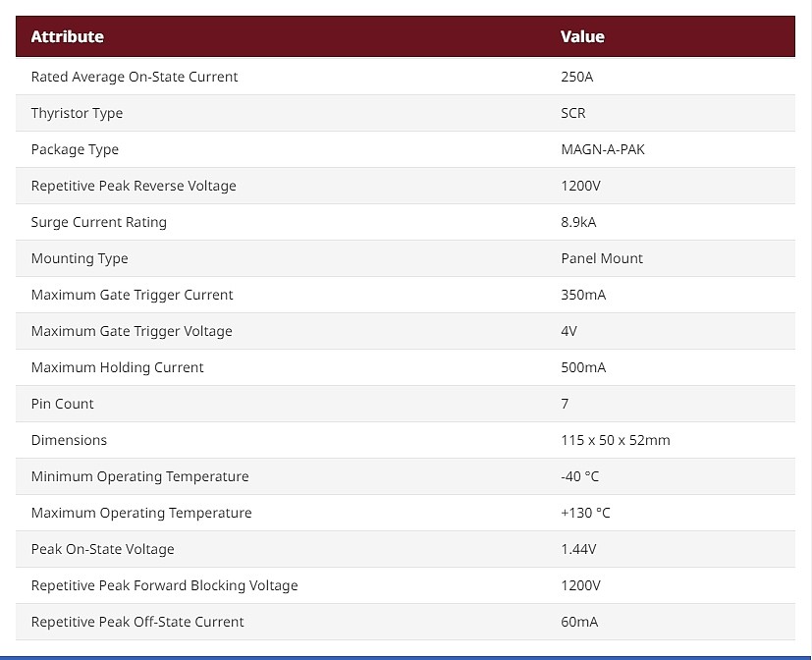
Task: Click the Maximum Operating Temperature label
Action: coord(141,513)
